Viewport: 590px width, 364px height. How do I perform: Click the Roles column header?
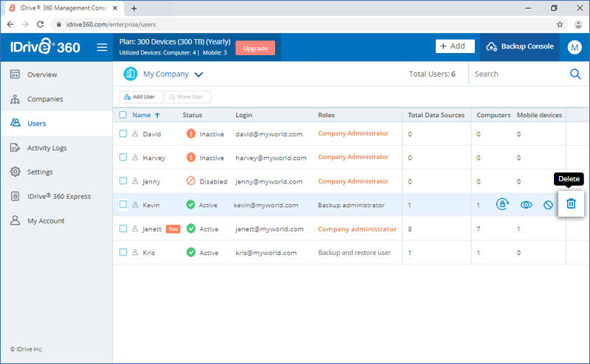point(326,115)
